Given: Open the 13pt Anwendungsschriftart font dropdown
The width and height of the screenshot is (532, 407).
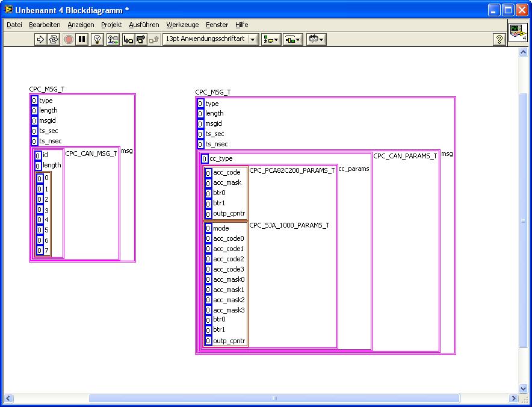Looking at the screenshot, I should (x=210, y=39).
